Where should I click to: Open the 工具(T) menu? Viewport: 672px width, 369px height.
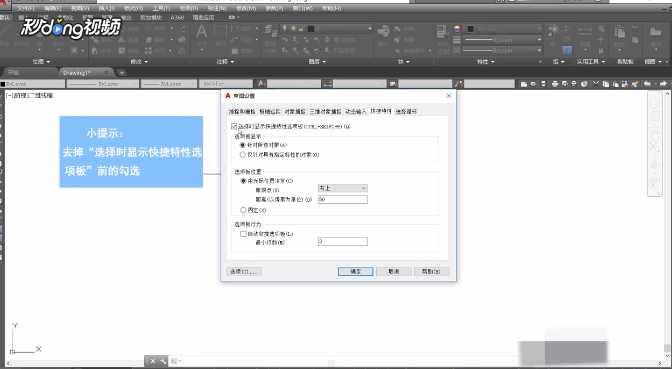coord(161,8)
